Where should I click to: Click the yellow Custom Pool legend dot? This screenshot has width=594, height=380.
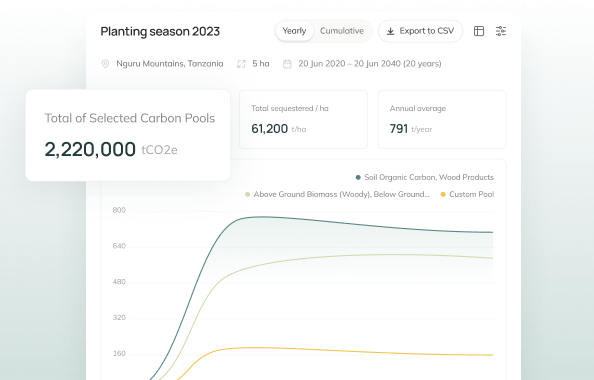(x=443, y=194)
